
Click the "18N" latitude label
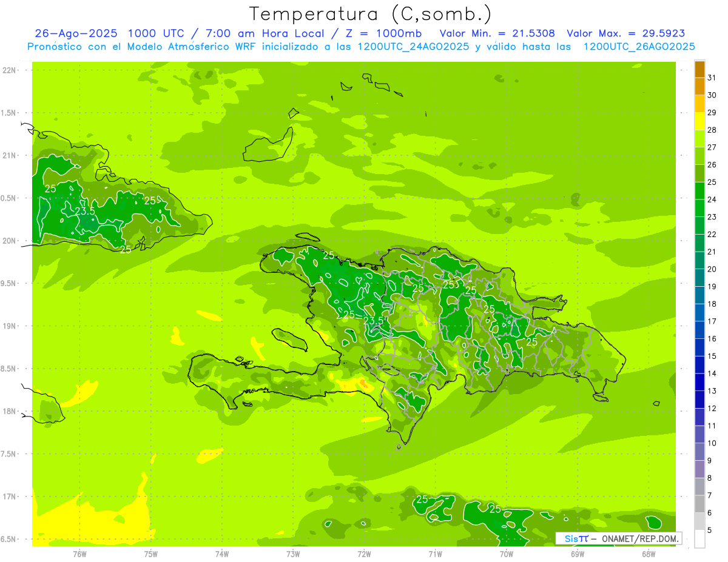[x=10, y=411]
